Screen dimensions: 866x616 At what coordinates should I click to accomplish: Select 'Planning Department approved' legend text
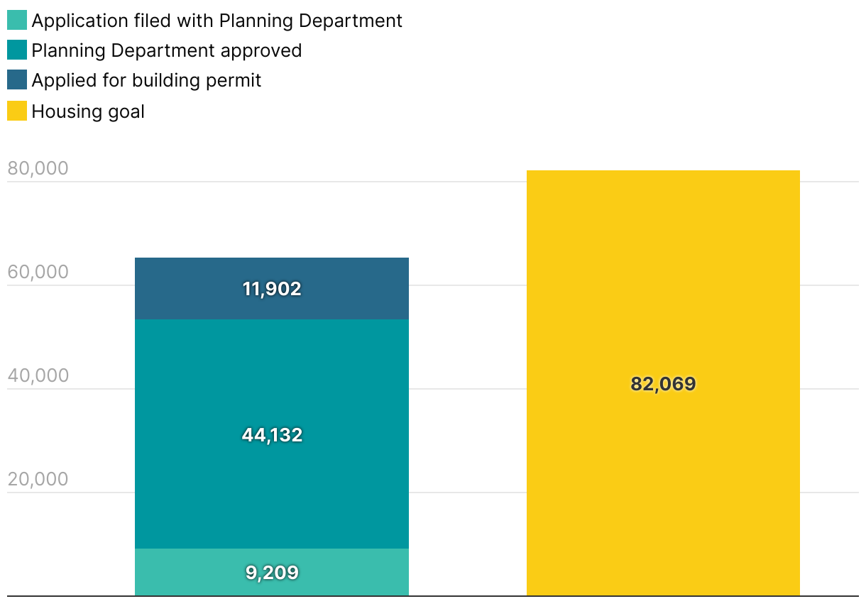[x=167, y=50]
